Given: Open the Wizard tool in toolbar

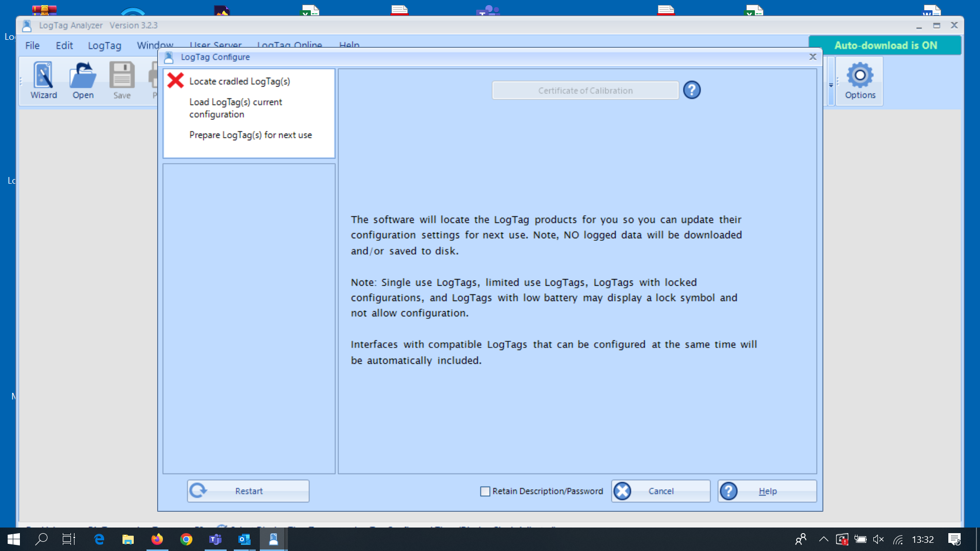Looking at the screenshot, I should click(x=43, y=81).
